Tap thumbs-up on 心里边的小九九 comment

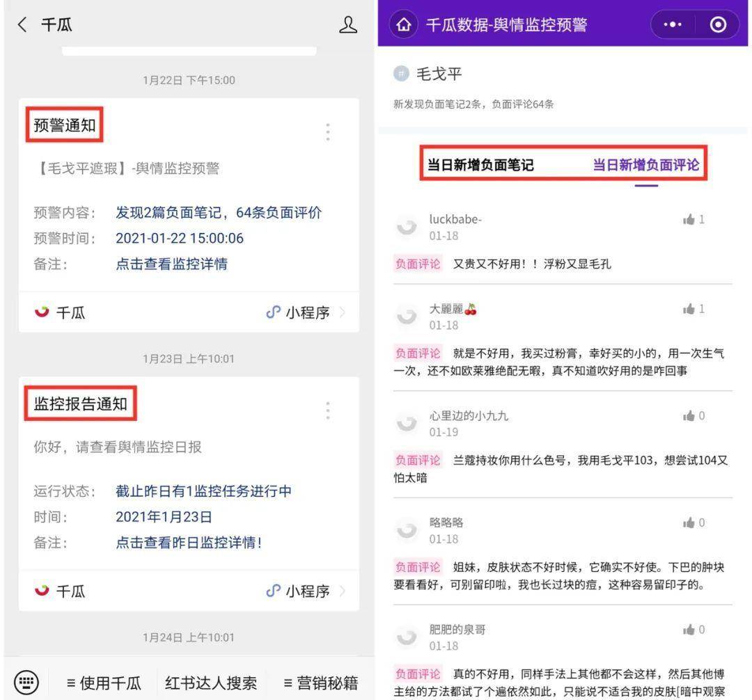[689, 416]
